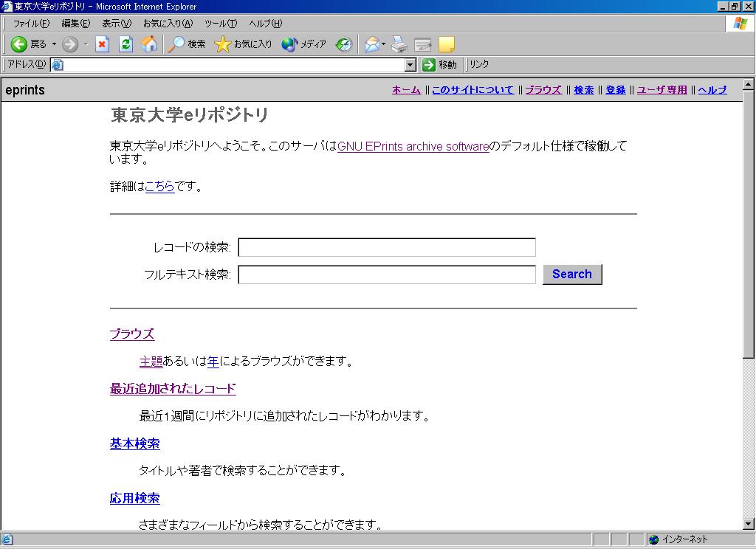Click the vertical scrollbar thumb
The image size is (756, 549).
tap(749, 224)
